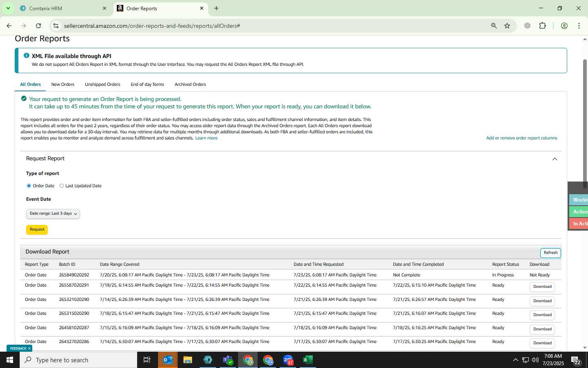Open the Extensions puzzle icon
588x368 pixels.
pos(542,26)
